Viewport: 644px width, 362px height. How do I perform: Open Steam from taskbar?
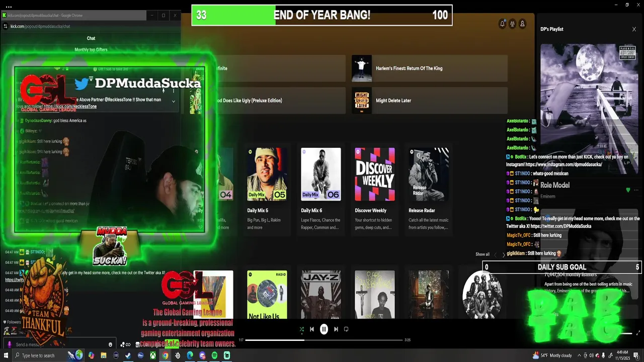[x=128, y=355]
